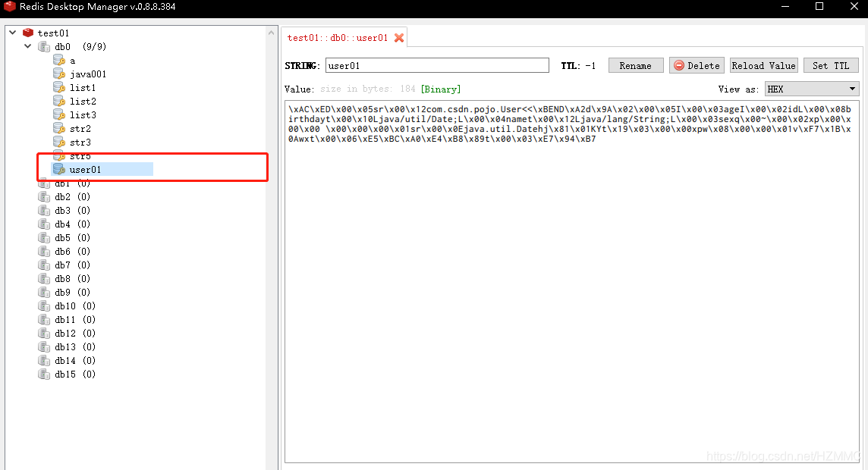
Task: Select the list1 key
Action: click(x=83, y=87)
